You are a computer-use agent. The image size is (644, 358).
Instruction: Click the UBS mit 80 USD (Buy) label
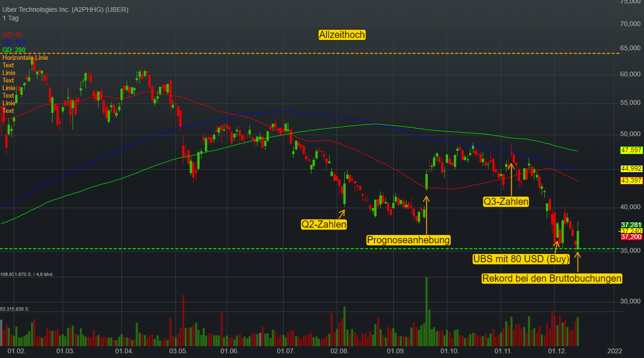click(x=521, y=259)
